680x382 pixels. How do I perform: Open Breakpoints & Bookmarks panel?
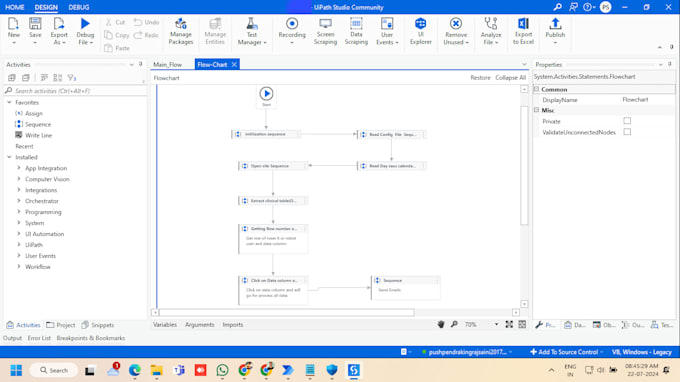(91, 338)
